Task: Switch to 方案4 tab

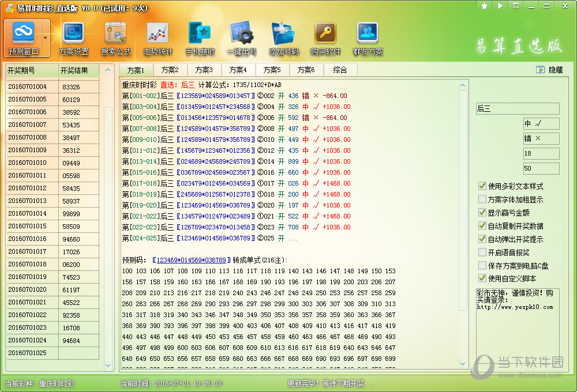Action: (238, 70)
